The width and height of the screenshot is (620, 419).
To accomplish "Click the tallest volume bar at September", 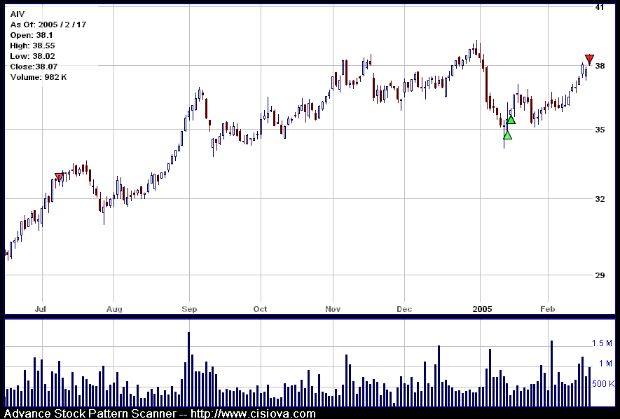I will point(189,369).
